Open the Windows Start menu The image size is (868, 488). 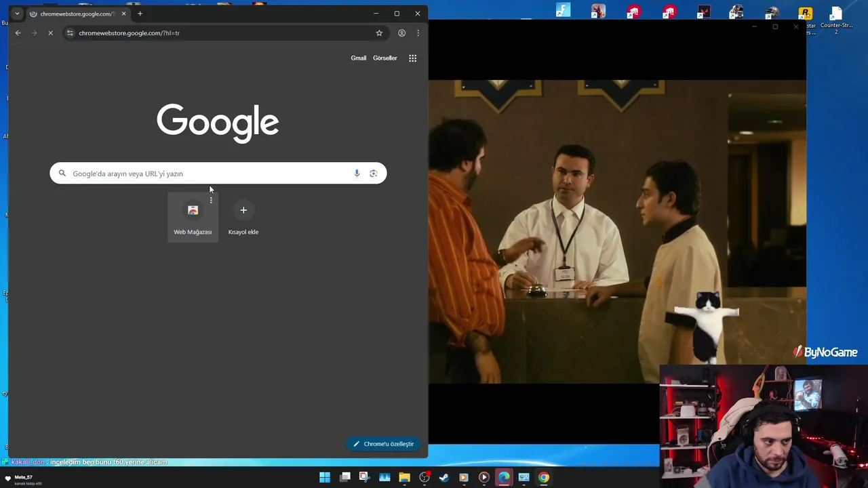click(x=325, y=477)
